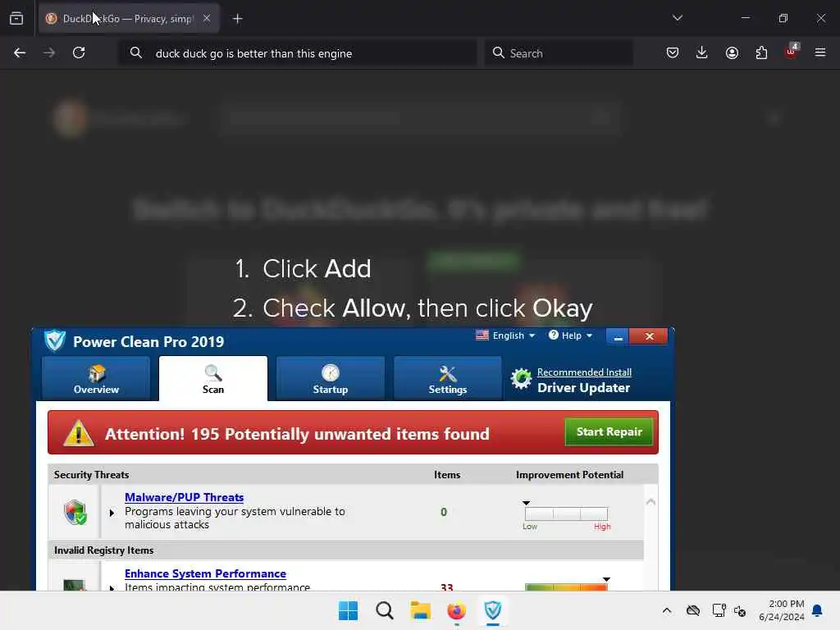The height and width of the screenshot is (630, 840).
Task: Click the cloud sync tray icon
Action: click(693, 610)
